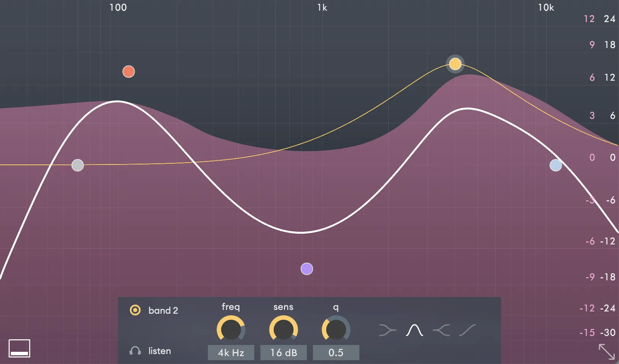Select the purple band node below the curve
This screenshot has height=364, width=619.
(307, 269)
